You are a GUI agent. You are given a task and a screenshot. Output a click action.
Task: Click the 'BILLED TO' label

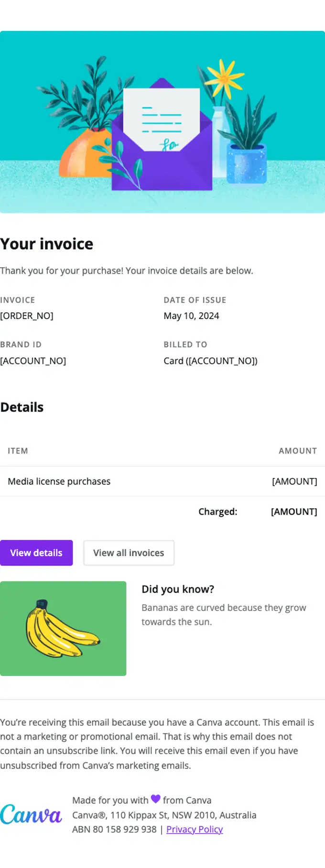tap(185, 344)
